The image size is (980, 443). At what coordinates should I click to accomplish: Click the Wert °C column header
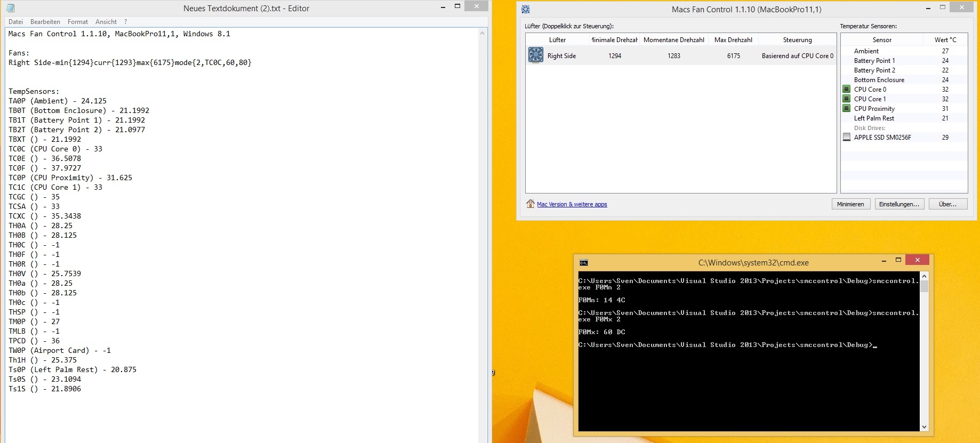pyautogui.click(x=945, y=40)
